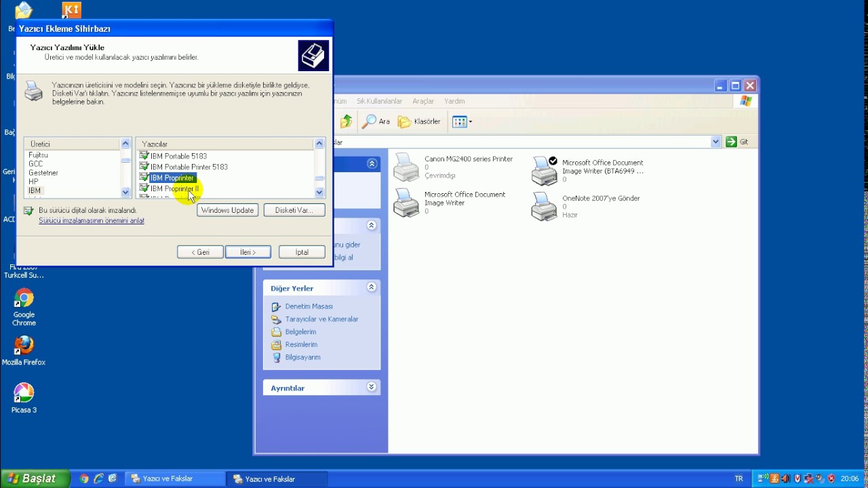Open Sık Kullanılanlar menu
Screen dimensions: 868x488
pyautogui.click(x=379, y=101)
